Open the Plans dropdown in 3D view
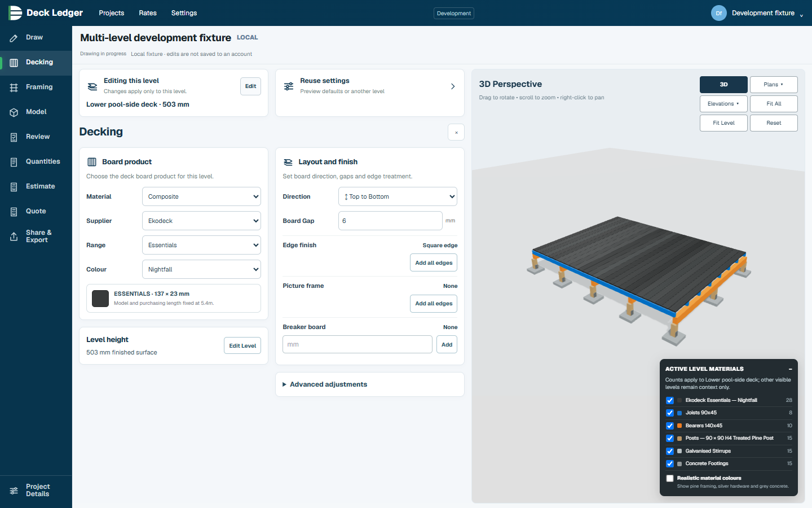This screenshot has height=508, width=812. point(774,85)
